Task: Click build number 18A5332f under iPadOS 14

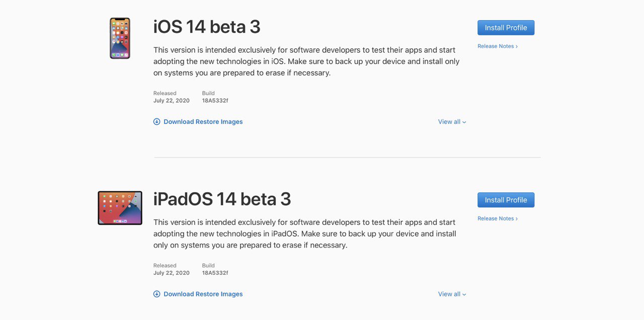Action: click(215, 273)
